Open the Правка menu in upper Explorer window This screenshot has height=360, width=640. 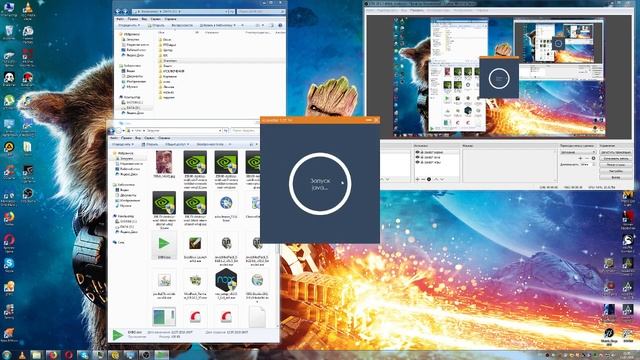[x=133, y=19]
